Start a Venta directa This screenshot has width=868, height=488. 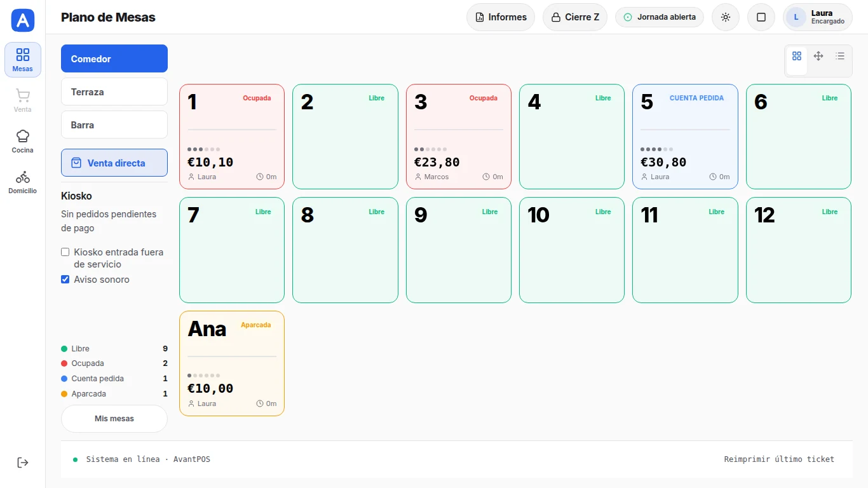coord(114,163)
